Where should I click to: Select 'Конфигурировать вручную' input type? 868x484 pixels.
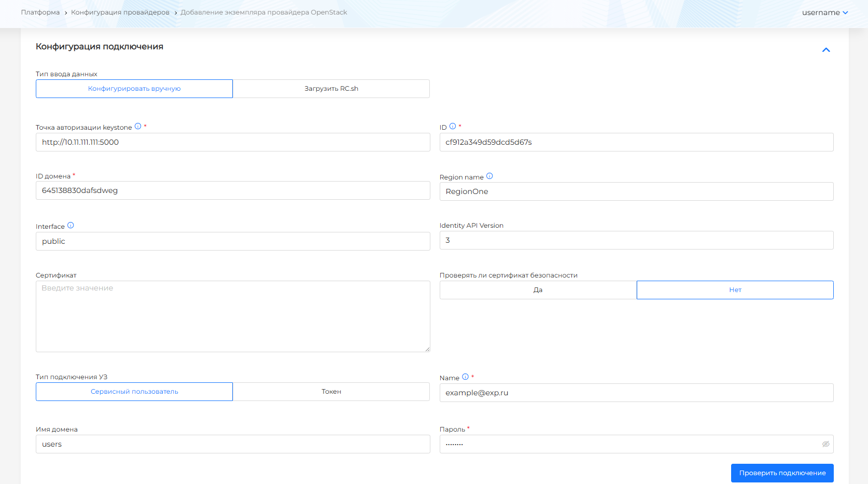[134, 89]
